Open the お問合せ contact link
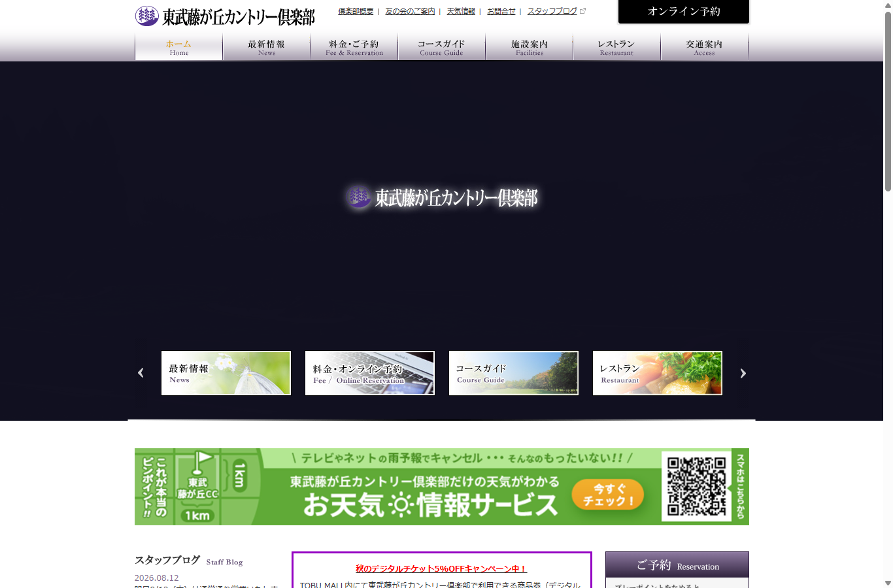The height and width of the screenshot is (588, 893). [x=501, y=11]
